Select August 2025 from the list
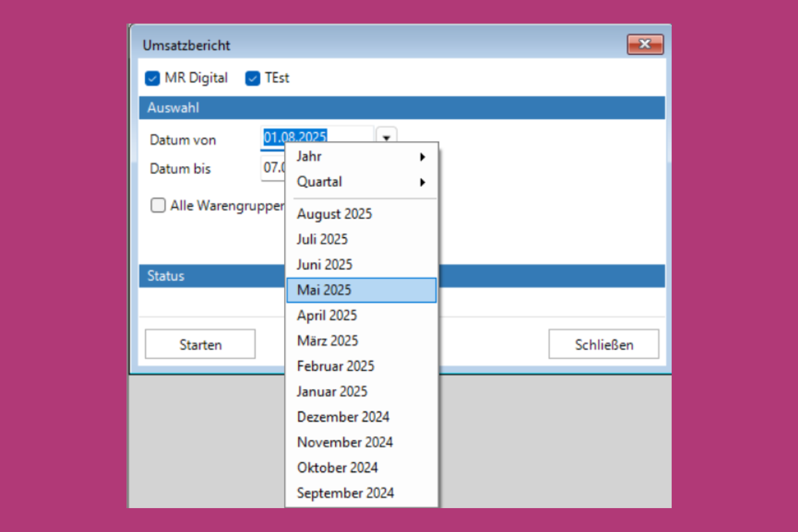Image resolution: width=798 pixels, height=532 pixels. coord(334,214)
